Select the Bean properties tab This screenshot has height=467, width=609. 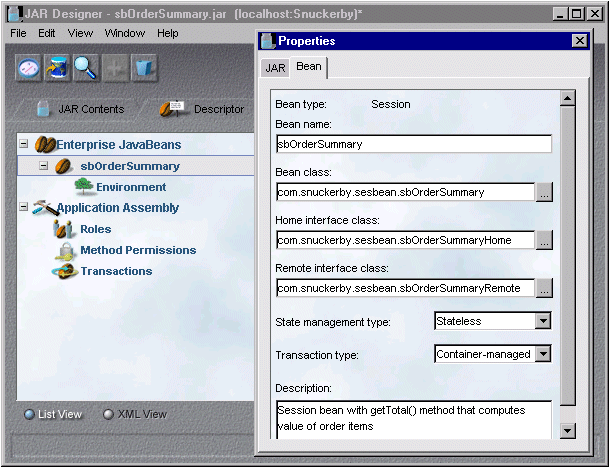pos(309,67)
